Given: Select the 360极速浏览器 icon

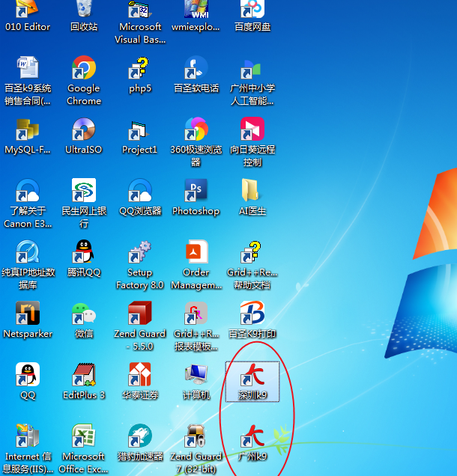Looking at the screenshot, I should (x=196, y=131).
